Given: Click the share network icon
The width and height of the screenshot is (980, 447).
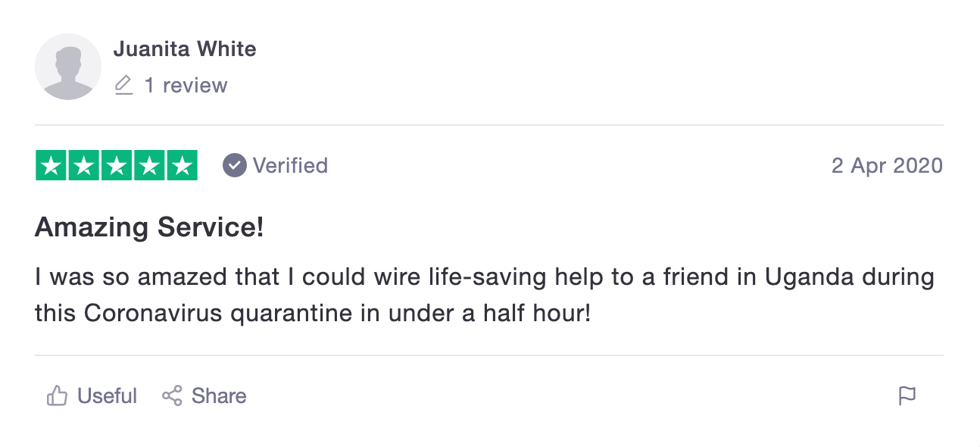Looking at the screenshot, I should coord(172,395).
